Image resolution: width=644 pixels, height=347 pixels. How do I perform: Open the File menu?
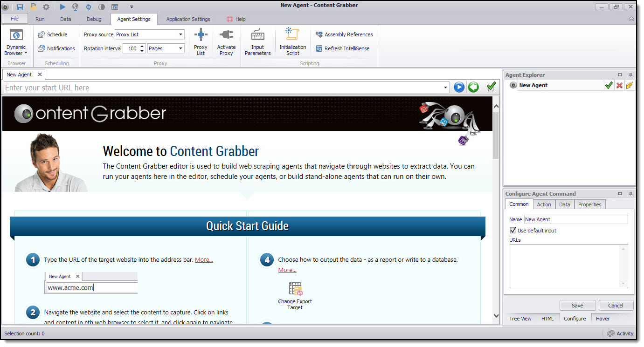pyautogui.click(x=14, y=19)
